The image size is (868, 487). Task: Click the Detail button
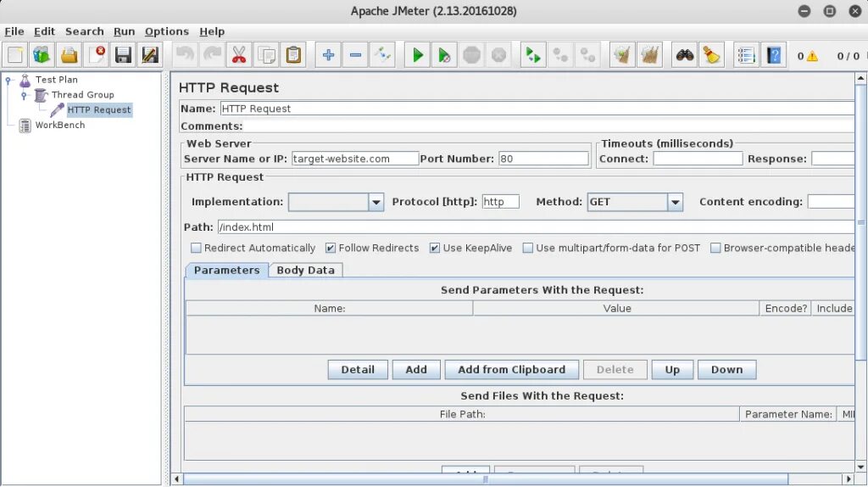[358, 370]
